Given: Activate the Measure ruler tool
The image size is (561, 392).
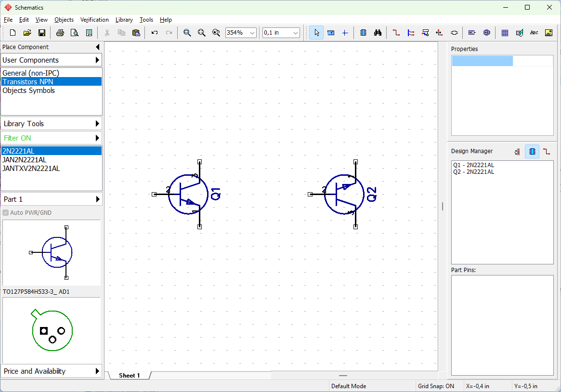Looking at the screenshot, I should (x=331, y=33).
